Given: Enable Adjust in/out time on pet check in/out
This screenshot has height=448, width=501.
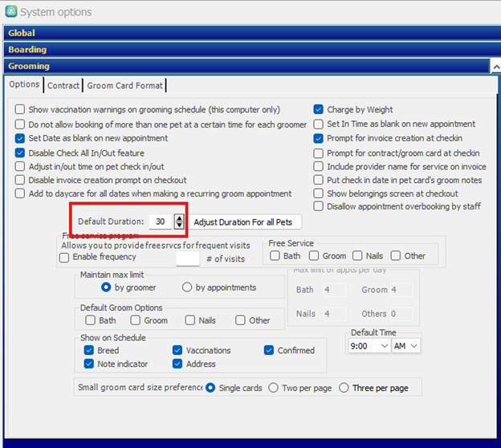Looking at the screenshot, I should point(20,166).
